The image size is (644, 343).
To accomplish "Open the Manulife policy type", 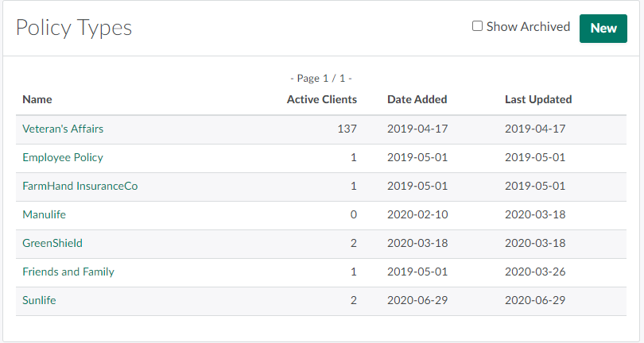I will point(45,214).
